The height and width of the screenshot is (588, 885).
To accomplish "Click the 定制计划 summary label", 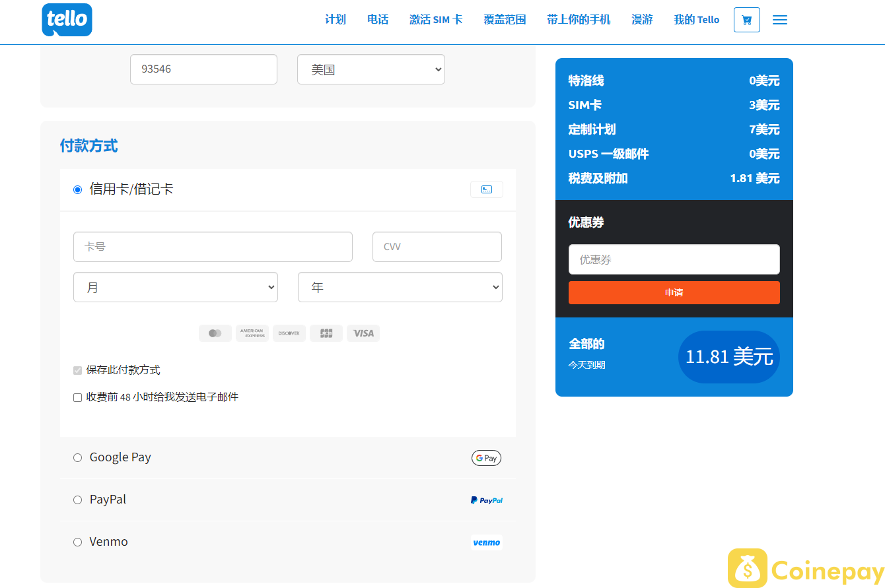I will tap(592, 129).
